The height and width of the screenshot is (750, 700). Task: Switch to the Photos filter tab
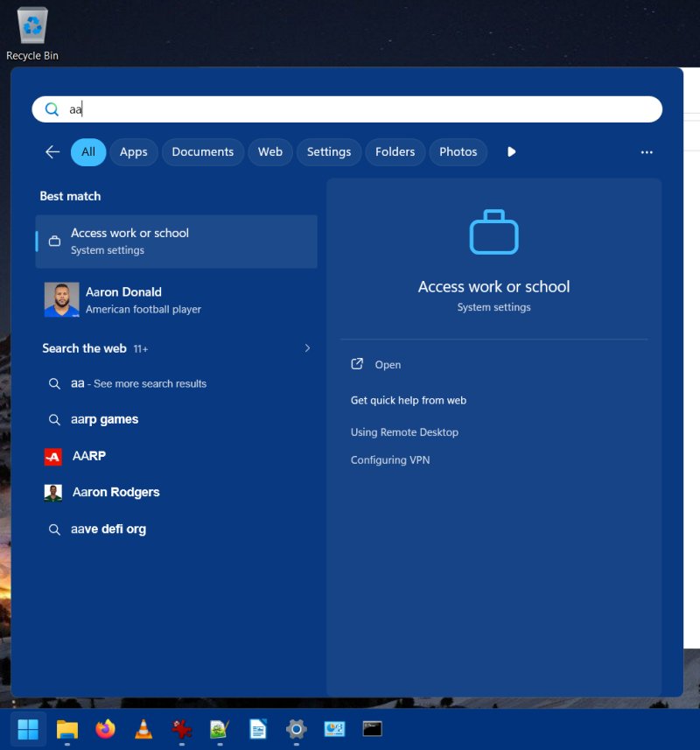point(458,152)
